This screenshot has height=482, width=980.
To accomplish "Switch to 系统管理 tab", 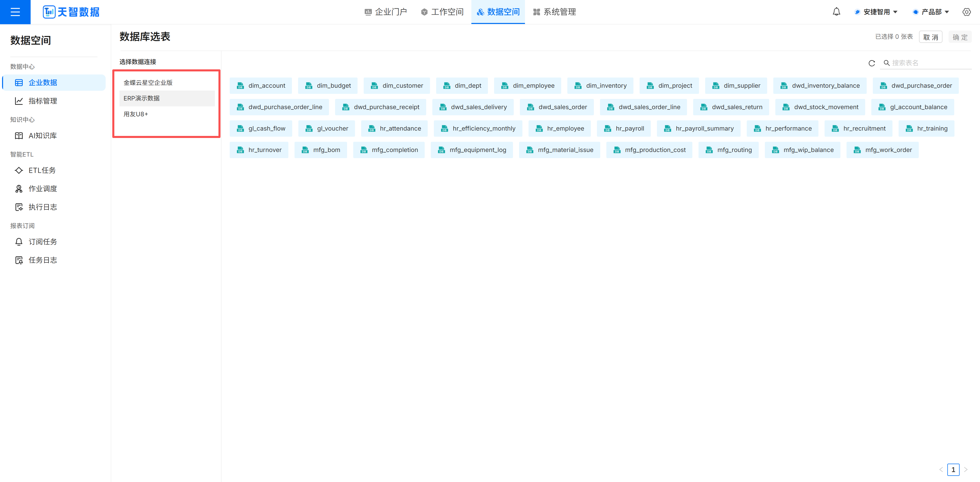I will click(x=554, y=12).
